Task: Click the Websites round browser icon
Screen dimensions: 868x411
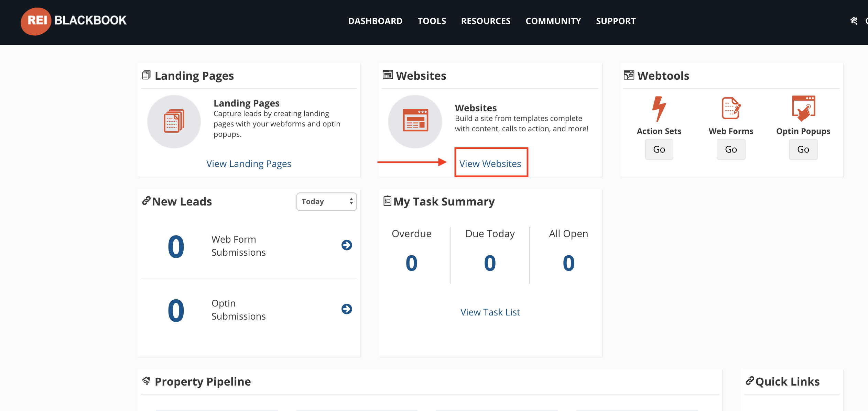Action: 415,121
